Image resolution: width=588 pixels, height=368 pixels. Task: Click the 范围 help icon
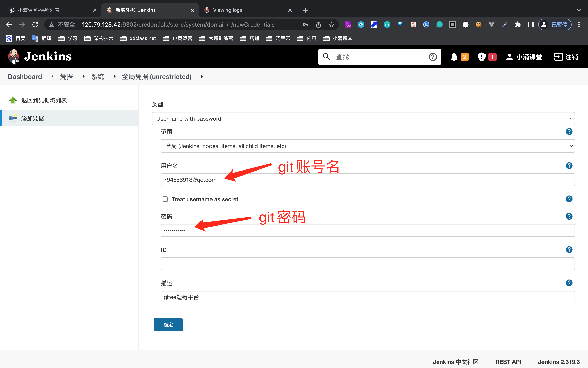coord(569,132)
